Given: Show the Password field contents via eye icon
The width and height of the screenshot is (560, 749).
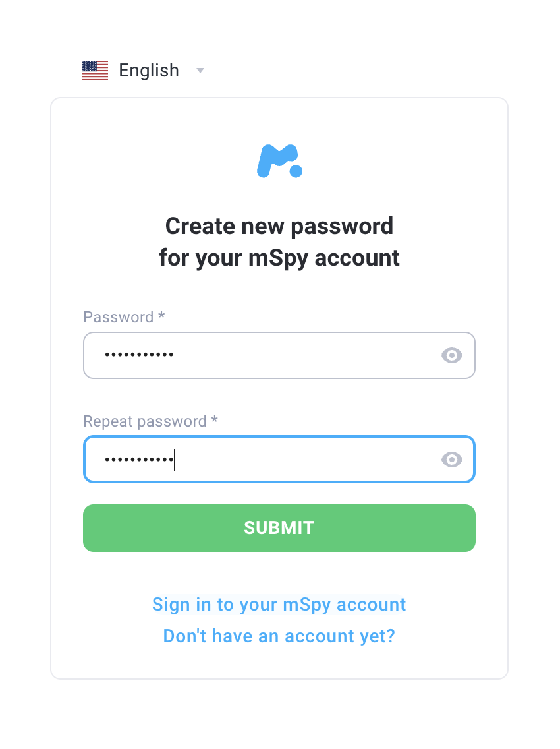Looking at the screenshot, I should click(452, 355).
